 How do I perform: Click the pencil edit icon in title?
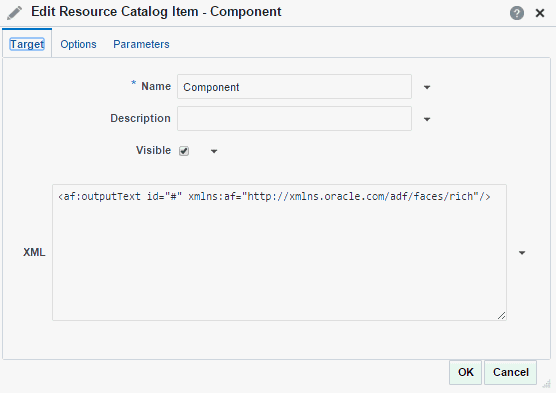point(15,13)
